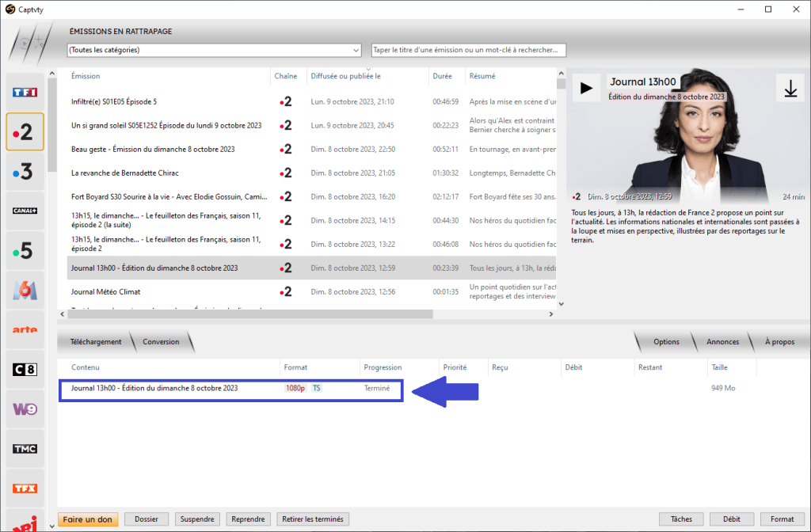The image size is (811, 532).
Task: Select 13h15 le dimanche épisode 2 (la suite)
Action: (x=311, y=221)
